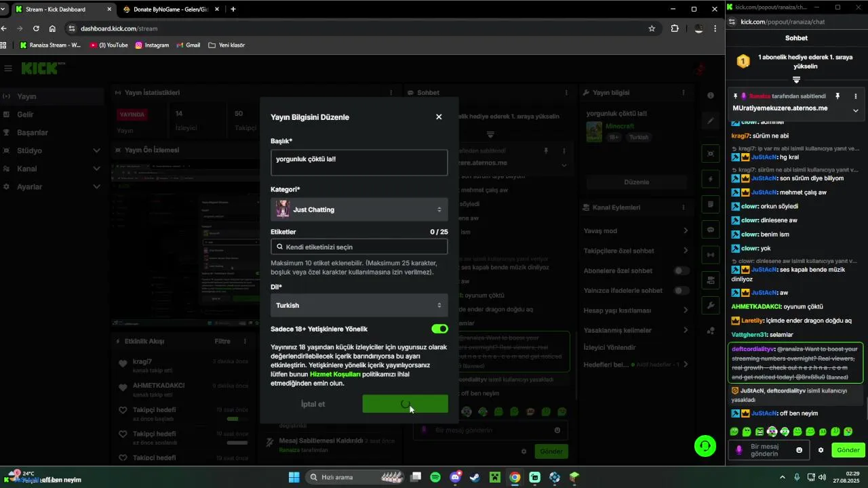Click İzleyici Yönlendir in Kanal Eylemleri
868x488 pixels.
(610, 348)
